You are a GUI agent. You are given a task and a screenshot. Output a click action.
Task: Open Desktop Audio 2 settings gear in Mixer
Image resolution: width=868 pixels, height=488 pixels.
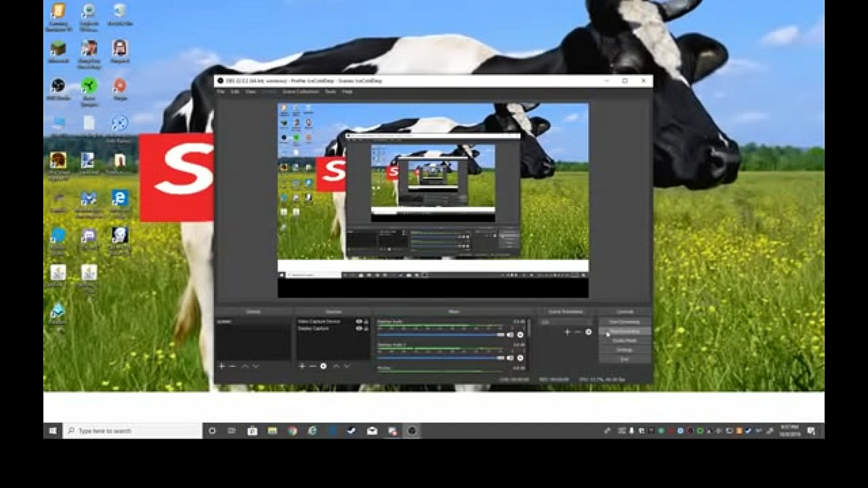521,358
